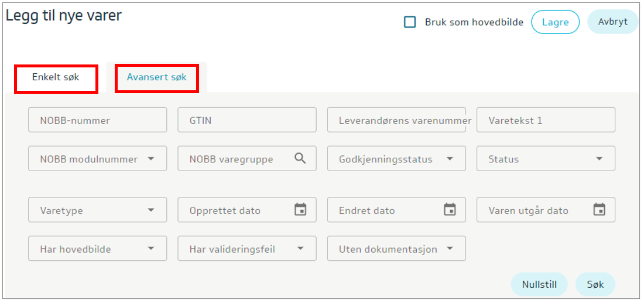The width and height of the screenshot is (644, 303).
Task: Click the magnifier icon in NOBB varegruppe
Action: tap(300, 158)
